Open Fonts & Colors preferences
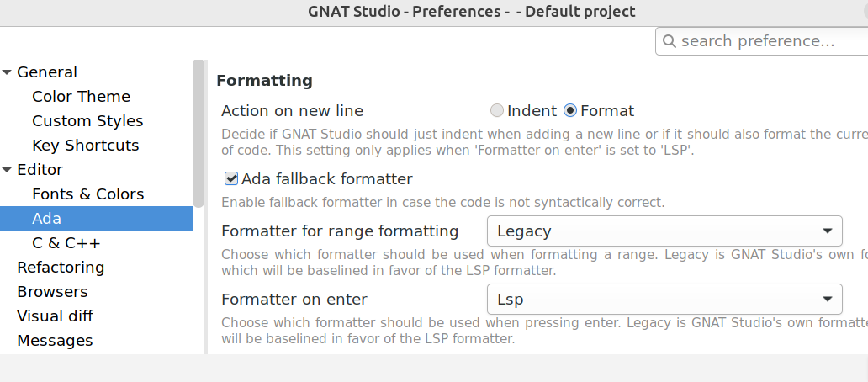The height and width of the screenshot is (382, 868). pyautogui.click(x=87, y=194)
